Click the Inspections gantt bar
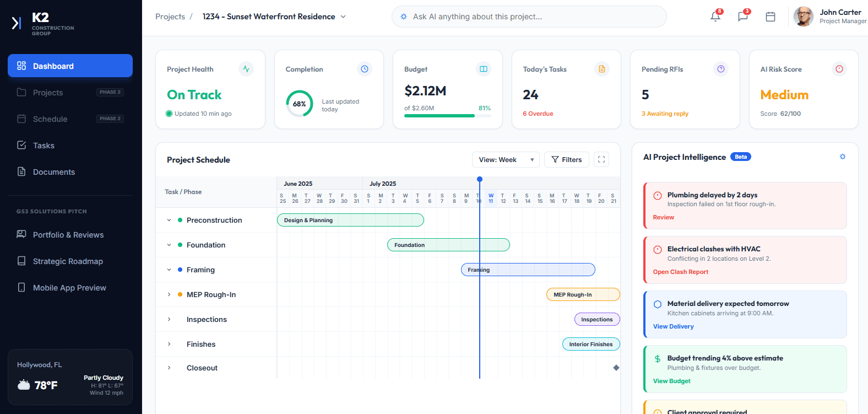 [597, 319]
